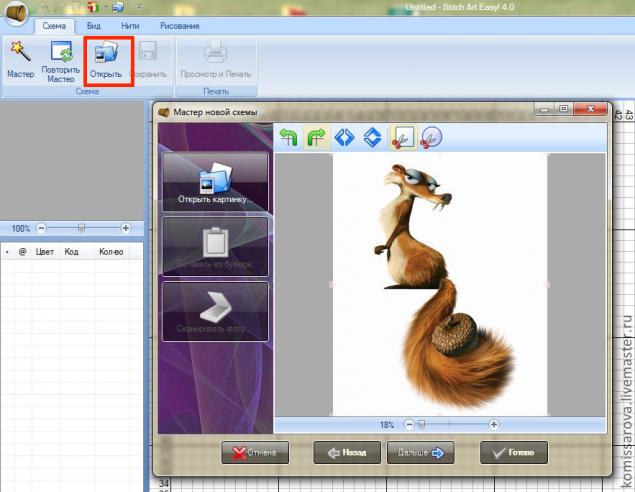Click the Отмена button in the wizard
The image size is (635, 492).
pyautogui.click(x=255, y=452)
